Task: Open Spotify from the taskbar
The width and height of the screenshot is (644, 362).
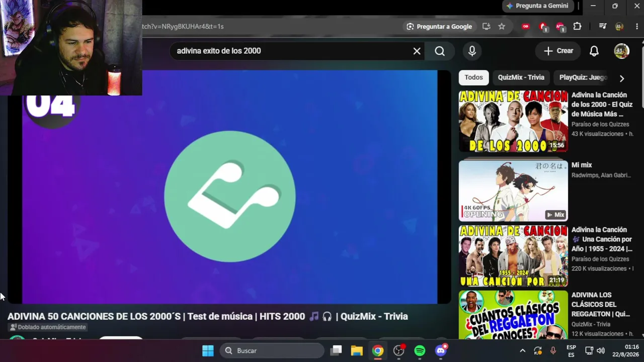Action: 420,350
